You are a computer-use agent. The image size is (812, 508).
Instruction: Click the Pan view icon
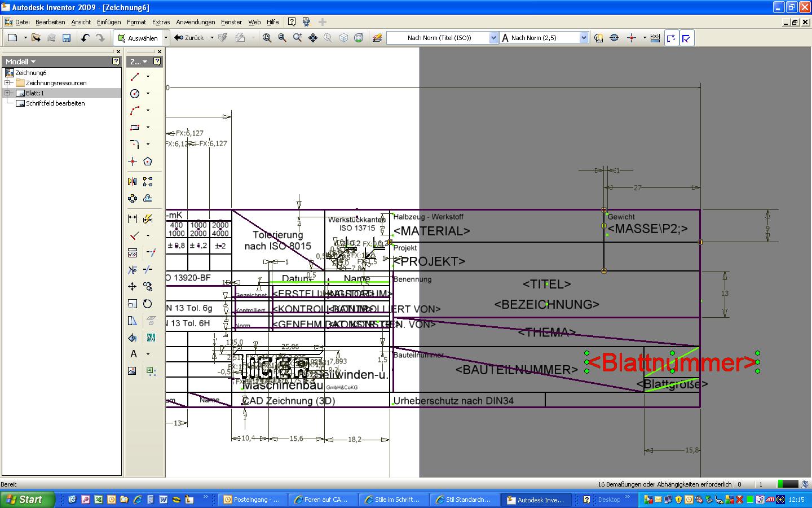point(313,38)
